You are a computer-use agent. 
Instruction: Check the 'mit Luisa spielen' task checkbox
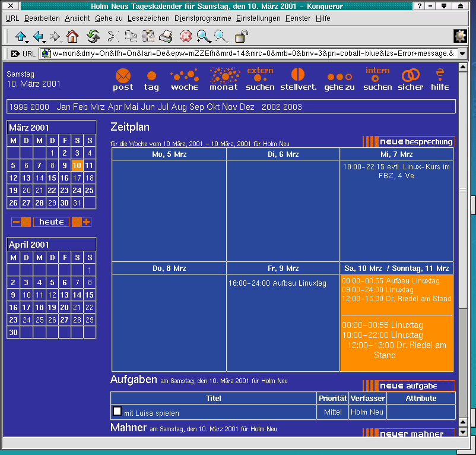[x=117, y=411]
